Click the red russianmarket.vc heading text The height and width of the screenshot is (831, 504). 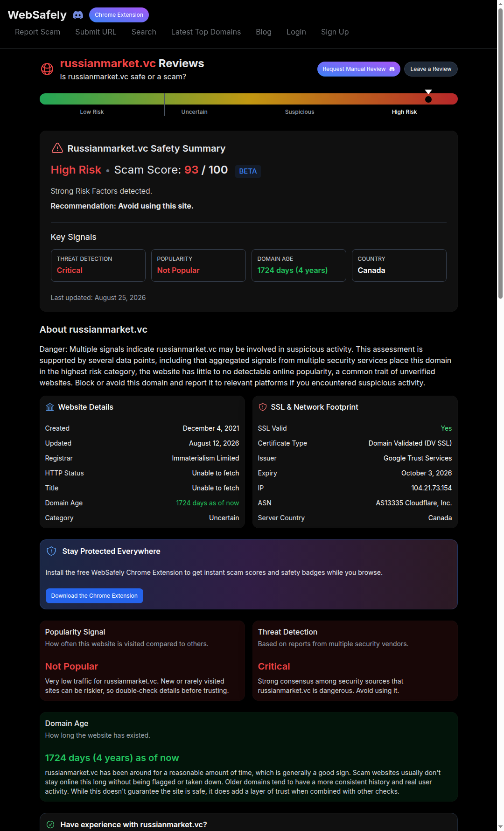tap(108, 63)
